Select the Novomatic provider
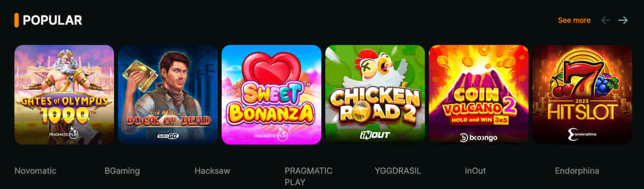 tap(36, 171)
